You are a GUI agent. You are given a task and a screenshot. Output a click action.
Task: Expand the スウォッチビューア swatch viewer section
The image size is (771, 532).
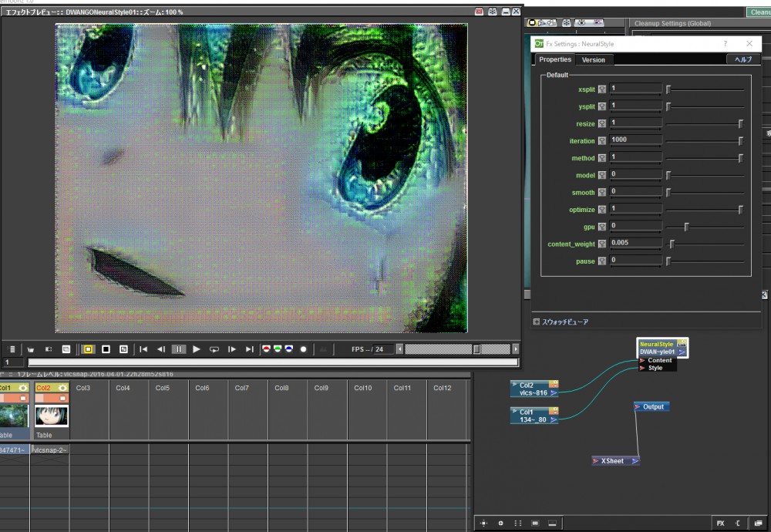coord(537,322)
